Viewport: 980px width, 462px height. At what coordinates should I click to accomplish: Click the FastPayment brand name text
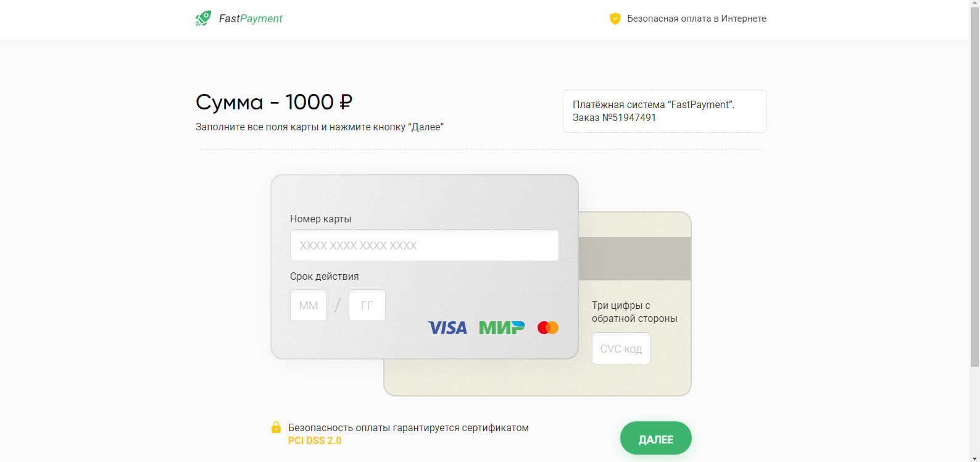tap(251, 19)
